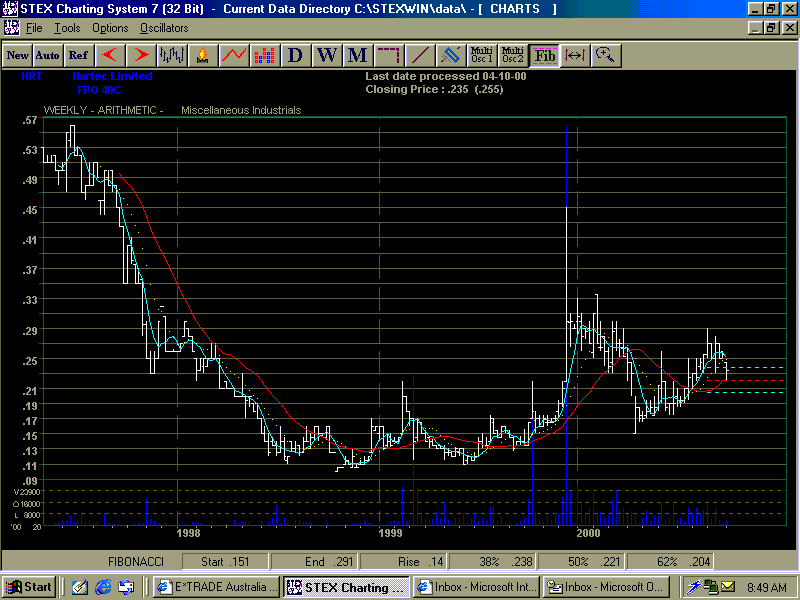Open the Internet Explorer quick launch icon
This screenshot has width=800, height=600.
click(103, 587)
